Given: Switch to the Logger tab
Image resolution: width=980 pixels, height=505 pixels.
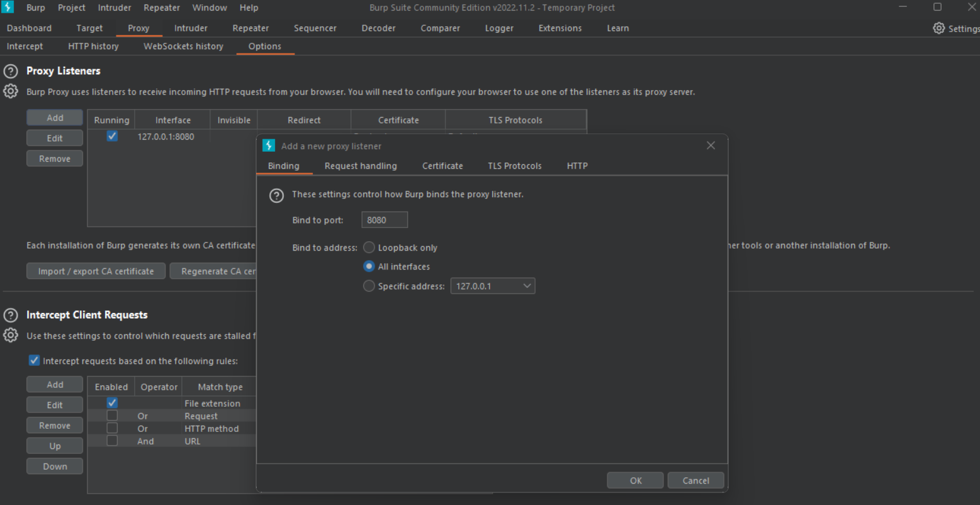Looking at the screenshot, I should pos(499,28).
